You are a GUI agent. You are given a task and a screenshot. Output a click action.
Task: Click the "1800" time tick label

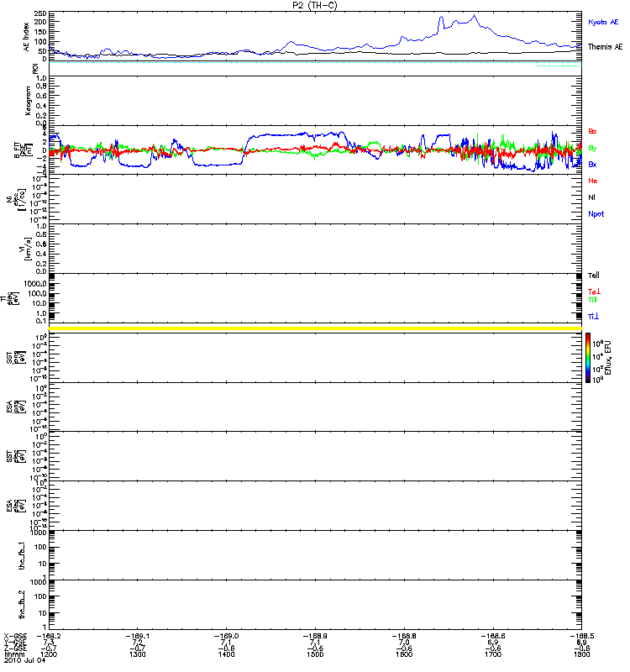coord(581,654)
